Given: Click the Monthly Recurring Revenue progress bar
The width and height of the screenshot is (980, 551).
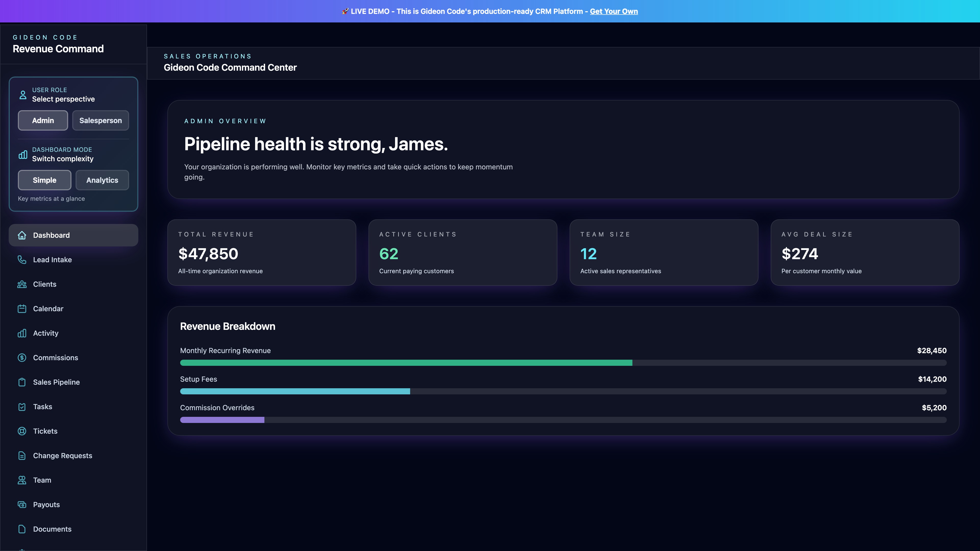Looking at the screenshot, I should click(563, 363).
